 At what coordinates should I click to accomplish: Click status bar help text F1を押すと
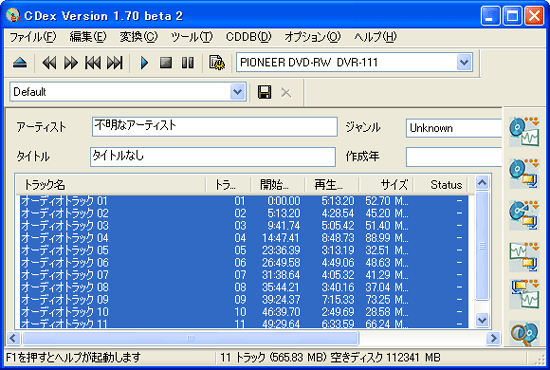73,358
